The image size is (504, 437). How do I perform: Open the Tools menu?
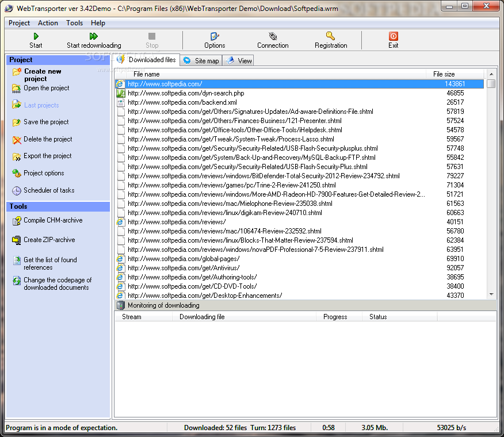[x=75, y=23]
